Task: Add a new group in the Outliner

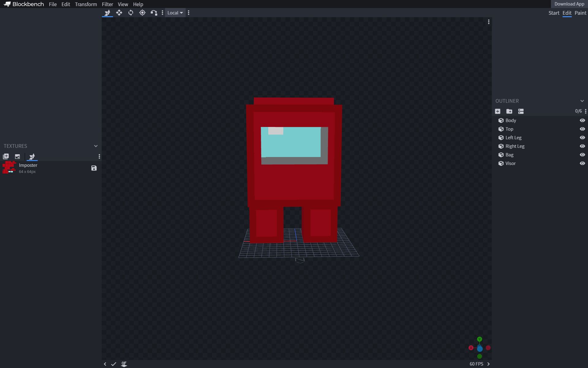Action: pos(509,111)
